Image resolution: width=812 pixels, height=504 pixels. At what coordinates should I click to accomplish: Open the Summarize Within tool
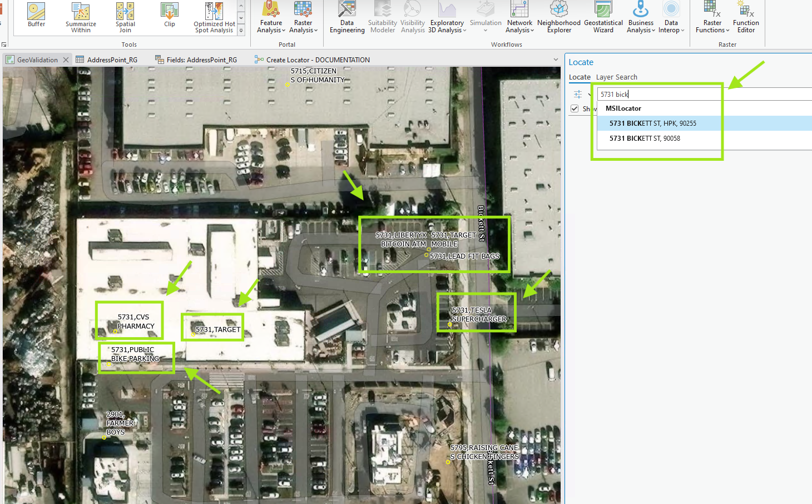[81, 17]
